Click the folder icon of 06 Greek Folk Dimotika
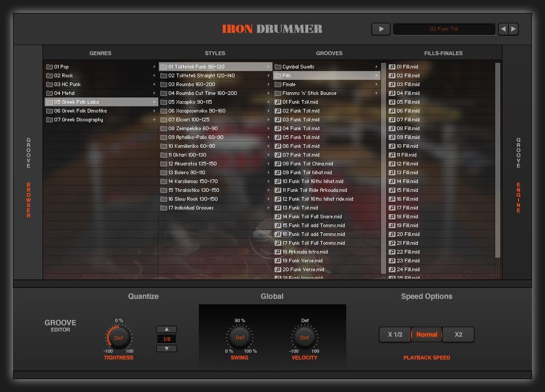The height and width of the screenshot is (392, 545). click(x=50, y=111)
